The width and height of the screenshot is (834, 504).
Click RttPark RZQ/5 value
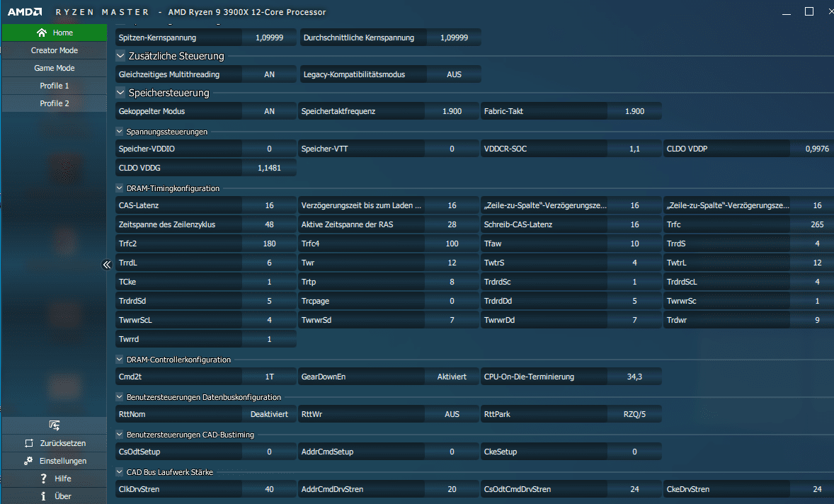click(634, 414)
